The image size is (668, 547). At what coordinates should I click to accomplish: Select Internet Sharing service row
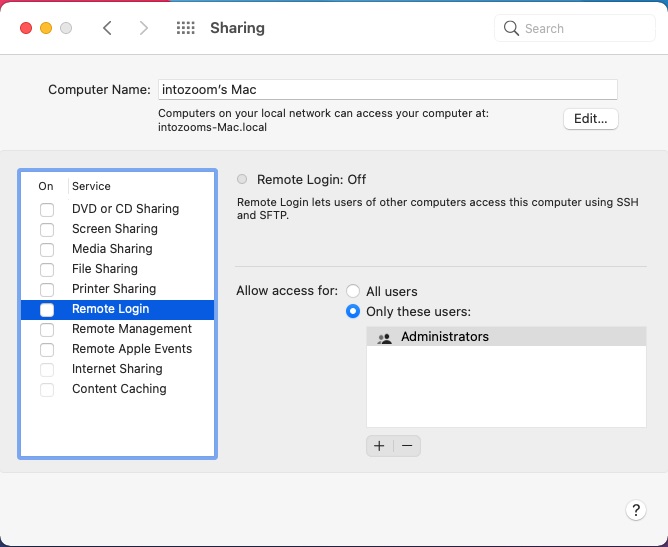click(x=118, y=369)
